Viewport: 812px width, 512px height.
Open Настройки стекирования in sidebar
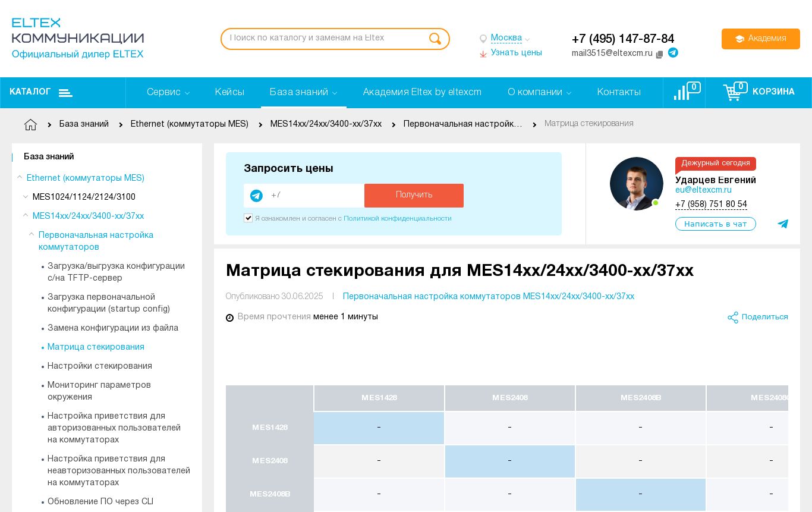pyautogui.click(x=100, y=366)
